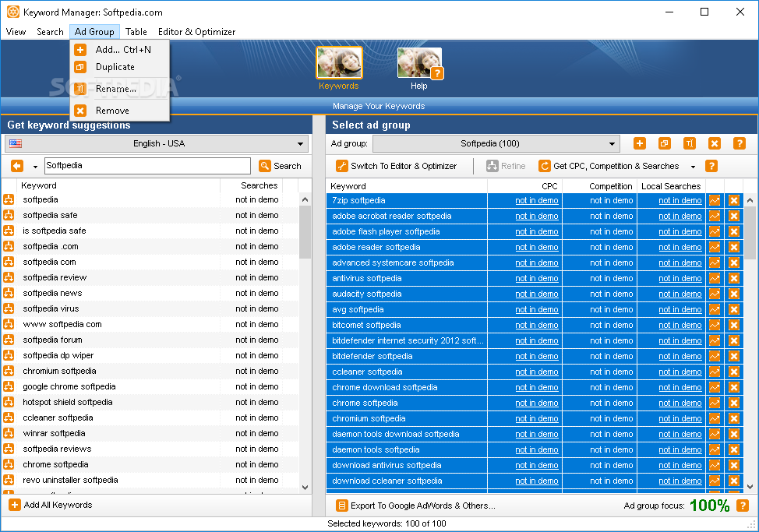
Task: Click the add ad group plus icon
Action: pos(640,143)
